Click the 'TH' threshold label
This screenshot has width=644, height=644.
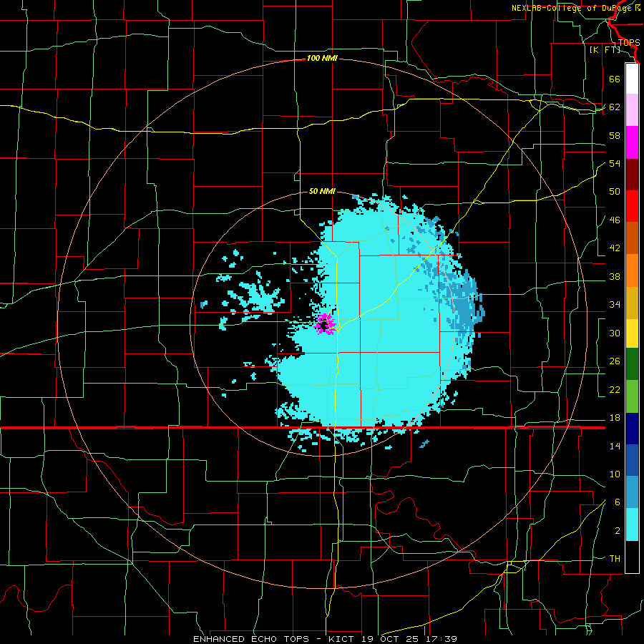click(x=615, y=559)
